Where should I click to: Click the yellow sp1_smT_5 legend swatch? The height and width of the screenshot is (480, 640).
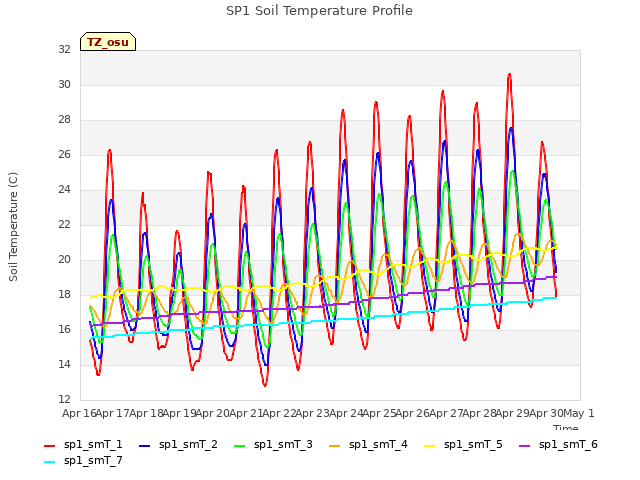430,446
